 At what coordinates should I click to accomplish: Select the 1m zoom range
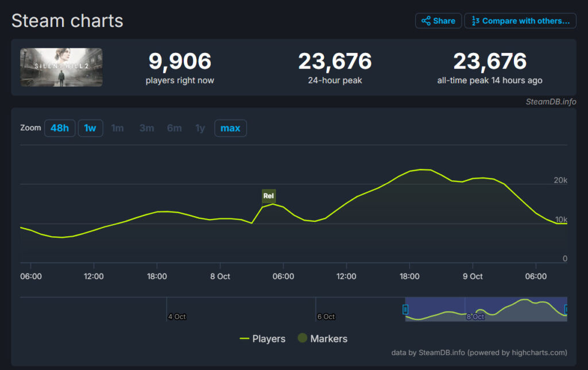117,128
